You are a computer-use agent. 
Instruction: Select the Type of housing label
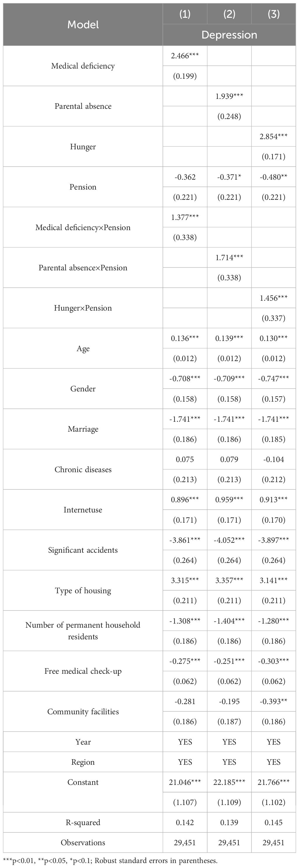[x=83, y=590]
